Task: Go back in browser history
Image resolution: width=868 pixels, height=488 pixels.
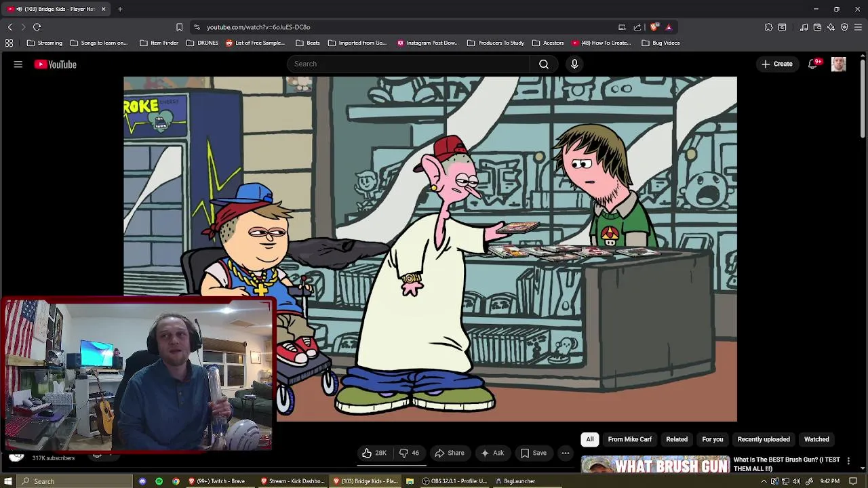Action: 9,27
